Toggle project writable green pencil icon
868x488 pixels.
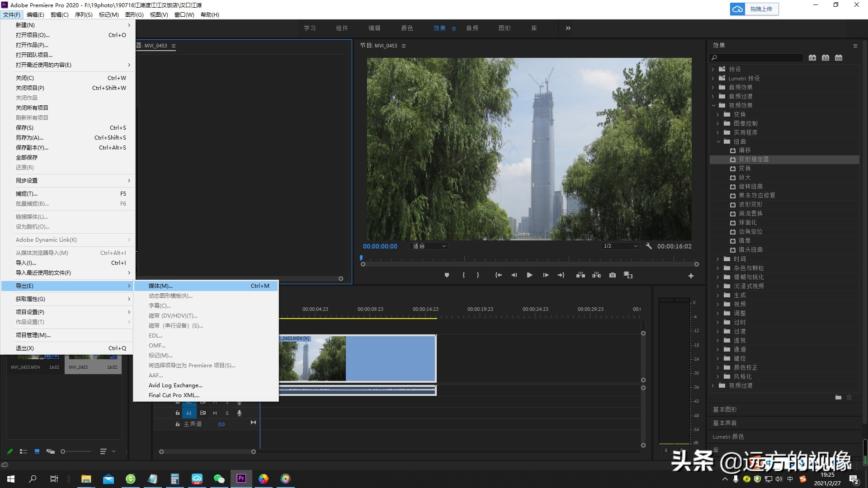pos(9,451)
